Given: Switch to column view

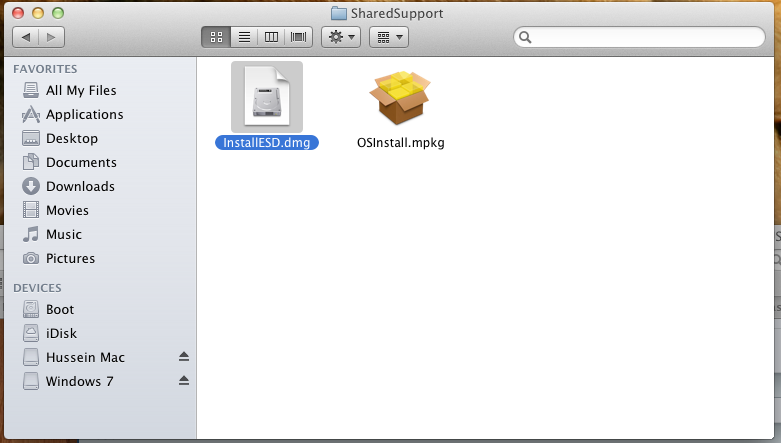Looking at the screenshot, I should tap(271, 37).
